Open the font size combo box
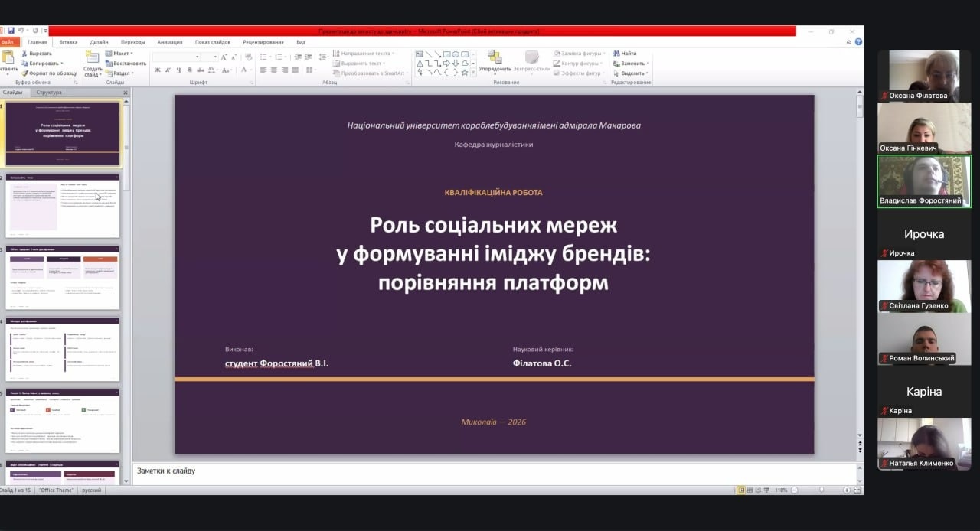The width and height of the screenshot is (980, 531). (210, 57)
